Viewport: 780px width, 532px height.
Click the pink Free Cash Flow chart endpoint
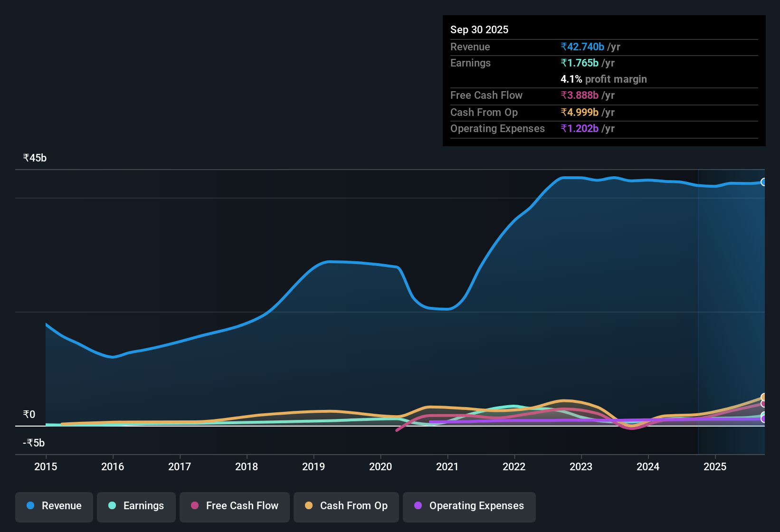pyautogui.click(x=763, y=404)
